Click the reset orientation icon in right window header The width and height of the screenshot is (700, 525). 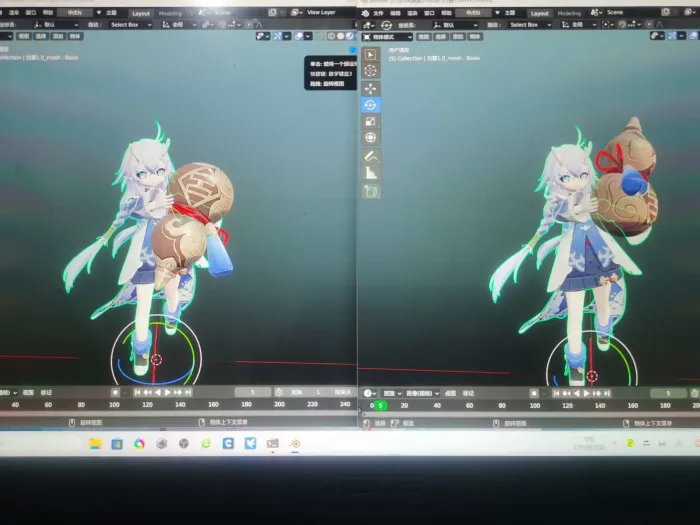[386, 25]
